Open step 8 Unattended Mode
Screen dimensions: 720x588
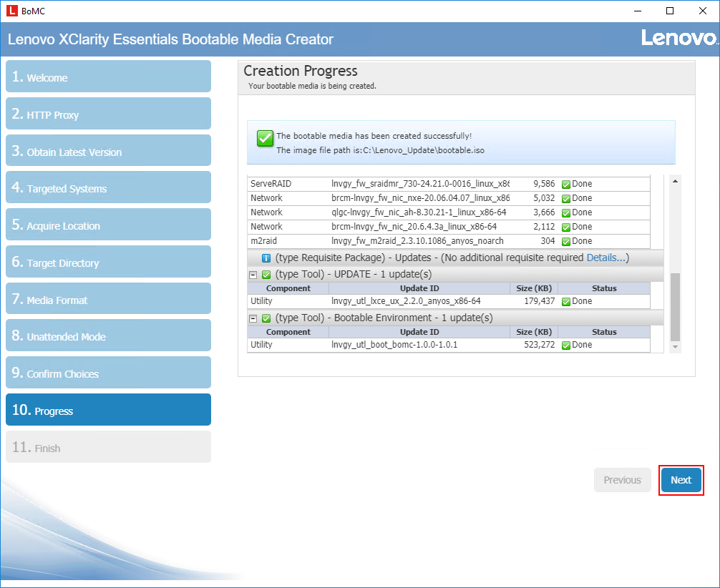[x=108, y=335]
